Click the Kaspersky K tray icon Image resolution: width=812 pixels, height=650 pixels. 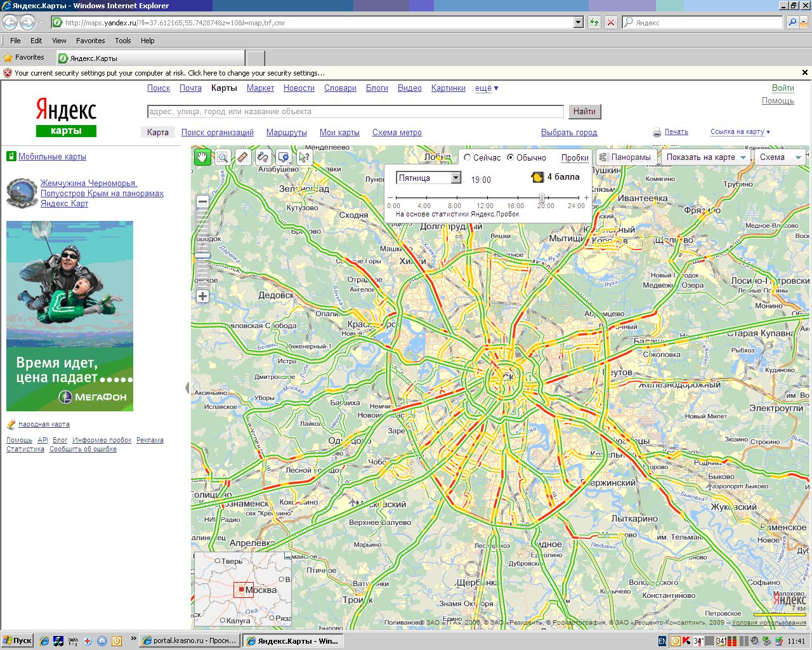(686, 641)
